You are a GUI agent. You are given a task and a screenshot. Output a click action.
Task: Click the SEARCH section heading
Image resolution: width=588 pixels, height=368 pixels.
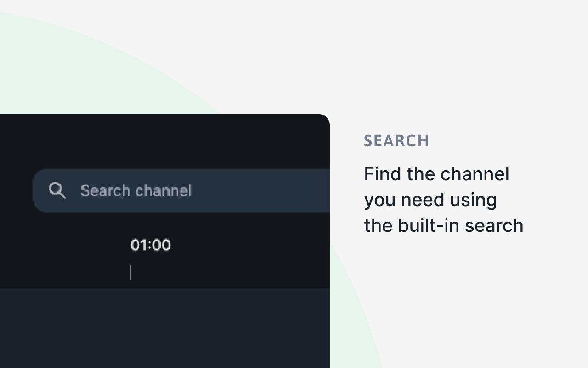[396, 141]
